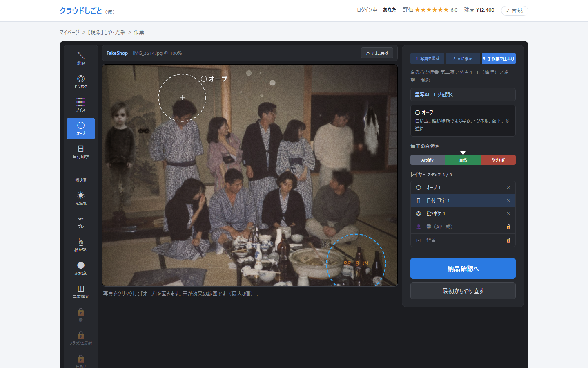Image resolution: width=588 pixels, height=368 pixels.
Task: Click the クラウドしごと logo
Action: [81, 11]
